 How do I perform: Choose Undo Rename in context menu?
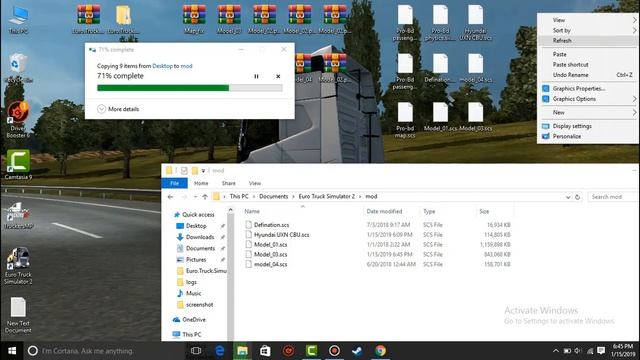(588, 75)
